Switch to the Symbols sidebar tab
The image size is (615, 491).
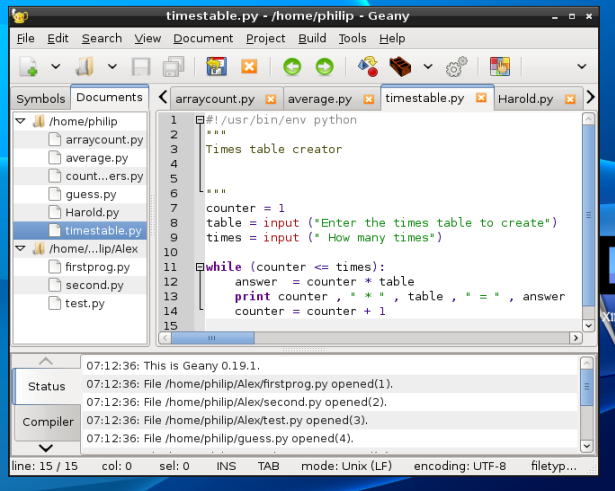coord(41,99)
